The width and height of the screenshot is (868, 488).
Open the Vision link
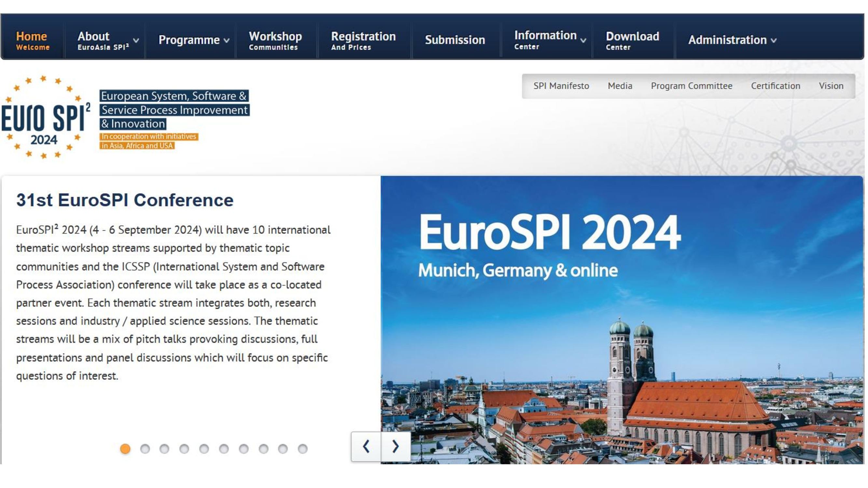coord(831,86)
